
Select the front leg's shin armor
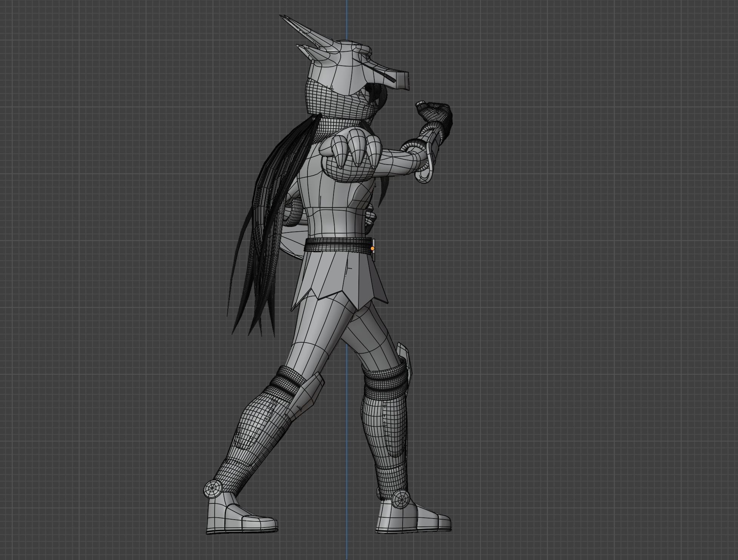coord(386,434)
